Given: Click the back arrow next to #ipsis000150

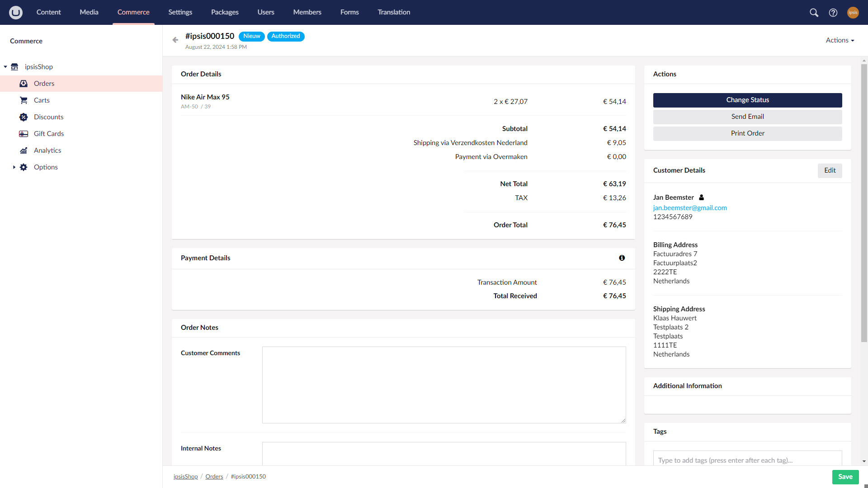Looking at the screenshot, I should click(175, 40).
